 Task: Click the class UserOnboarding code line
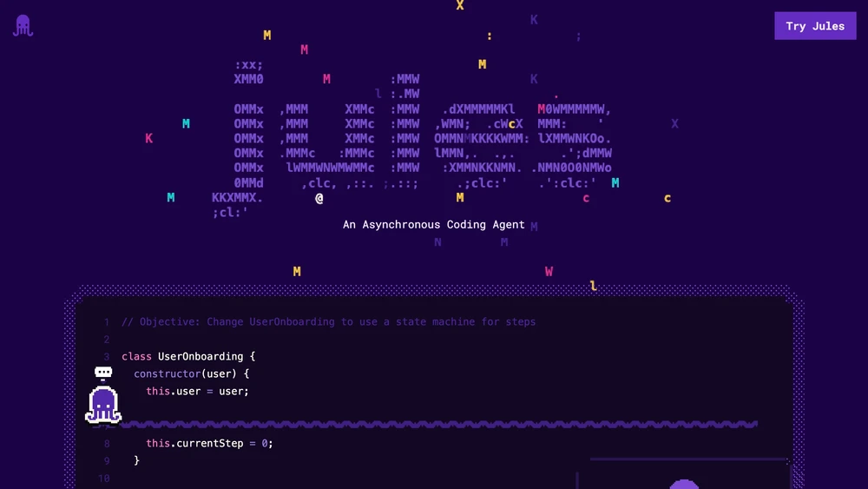(x=188, y=356)
